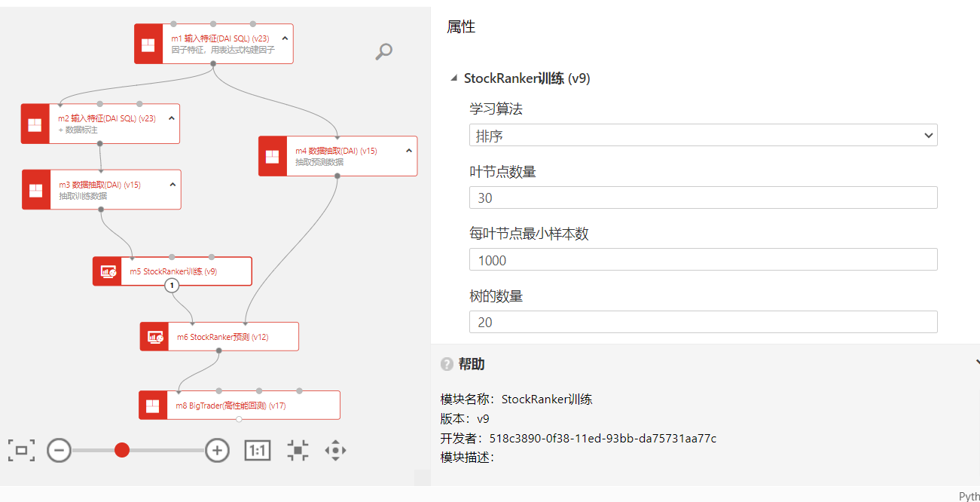This screenshot has height=502, width=980.
Task: Click the 树的数量 input field
Action: point(702,322)
